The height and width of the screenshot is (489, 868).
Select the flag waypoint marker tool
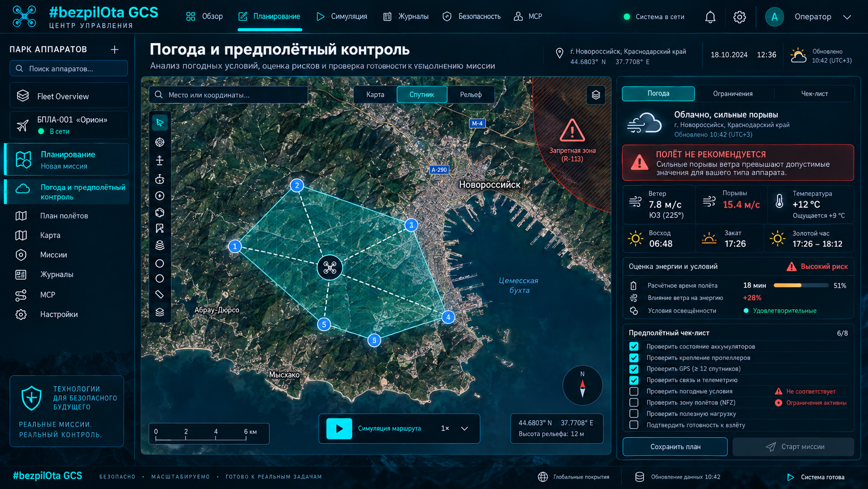[x=160, y=229]
